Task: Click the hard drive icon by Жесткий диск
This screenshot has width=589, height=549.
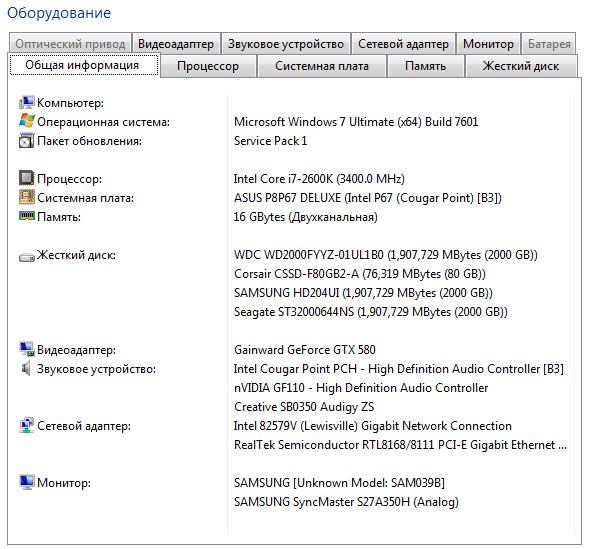Action: click(x=27, y=257)
